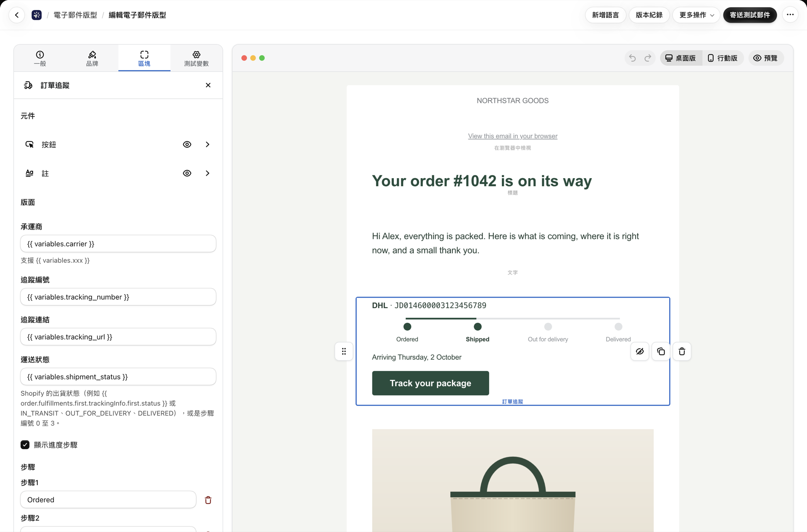Close the 訂單追蹤 panel
Viewport: 807px width, 532px height.
208,85
